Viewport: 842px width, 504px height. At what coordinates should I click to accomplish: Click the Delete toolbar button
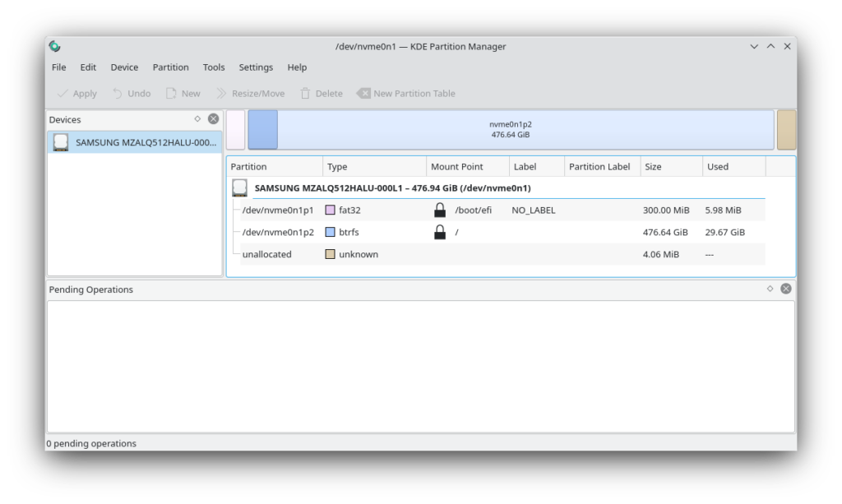tap(322, 94)
